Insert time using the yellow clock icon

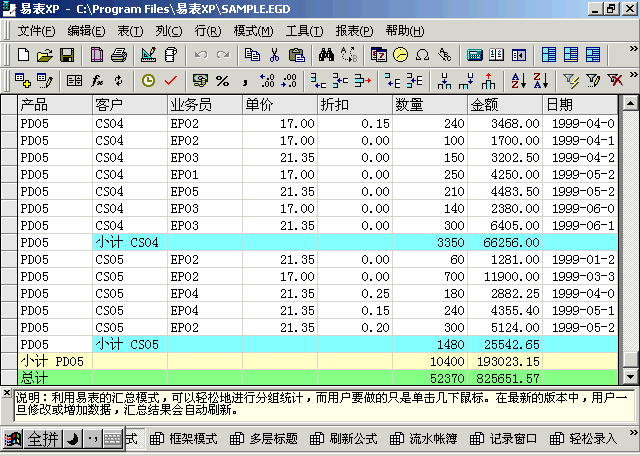coord(401,55)
